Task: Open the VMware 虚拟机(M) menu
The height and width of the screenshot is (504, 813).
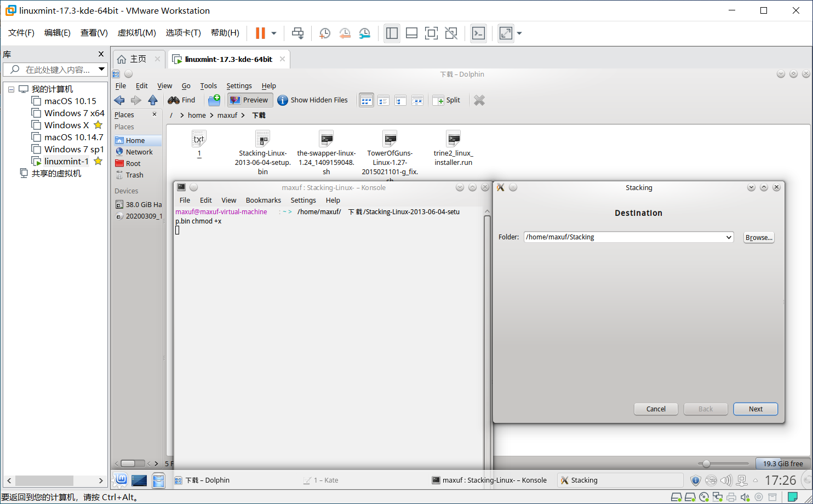Action: point(137,33)
